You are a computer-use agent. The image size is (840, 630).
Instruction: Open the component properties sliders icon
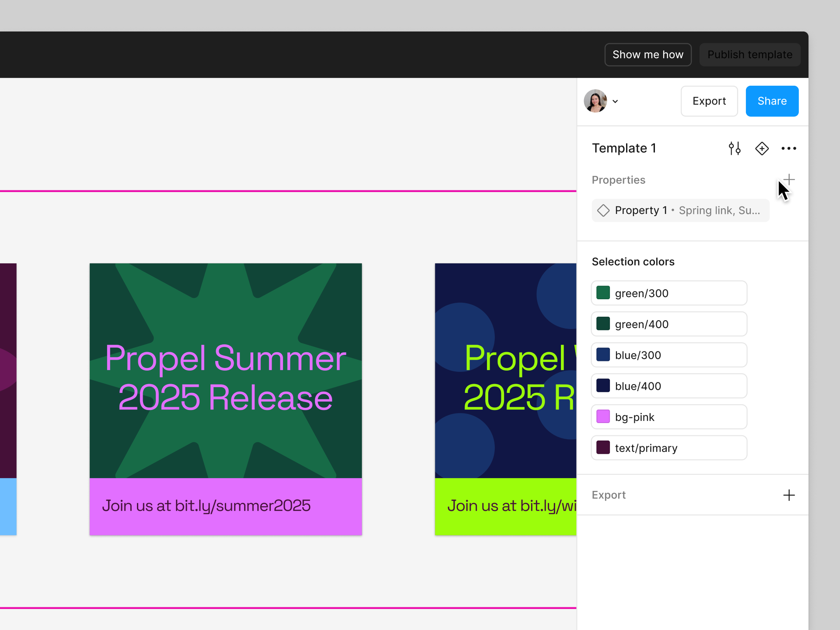(735, 148)
